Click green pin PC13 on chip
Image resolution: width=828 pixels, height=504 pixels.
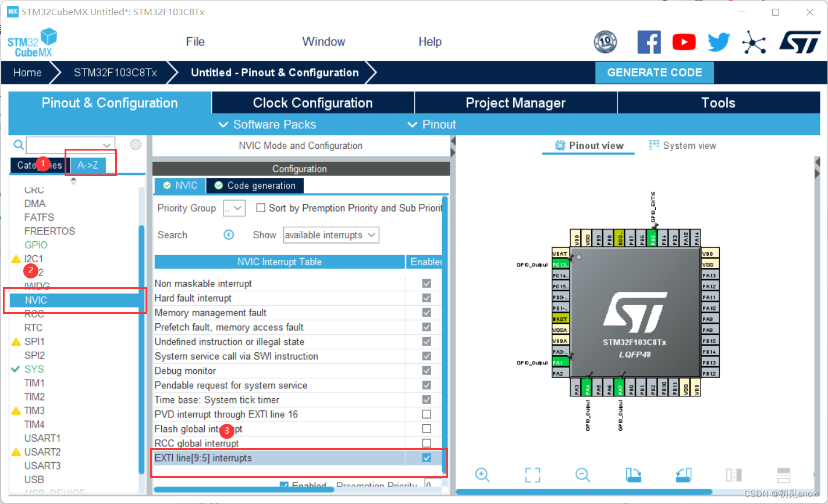pyautogui.click(x=561, y=264)
